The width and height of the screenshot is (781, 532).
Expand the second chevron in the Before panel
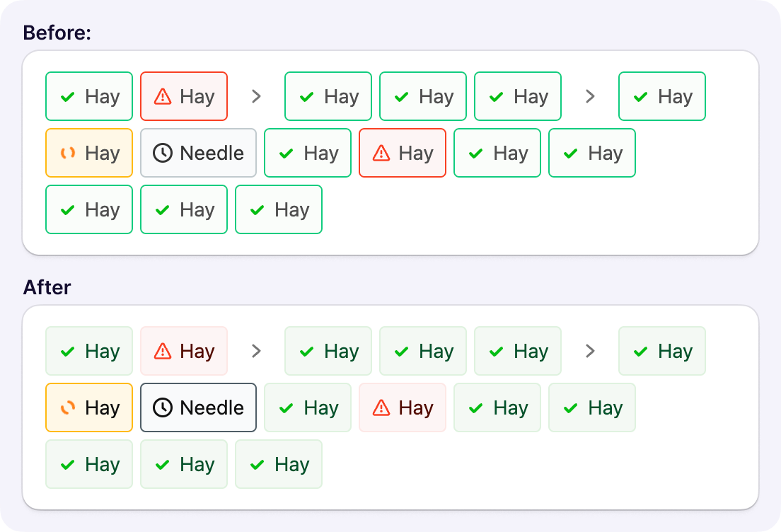590,96
